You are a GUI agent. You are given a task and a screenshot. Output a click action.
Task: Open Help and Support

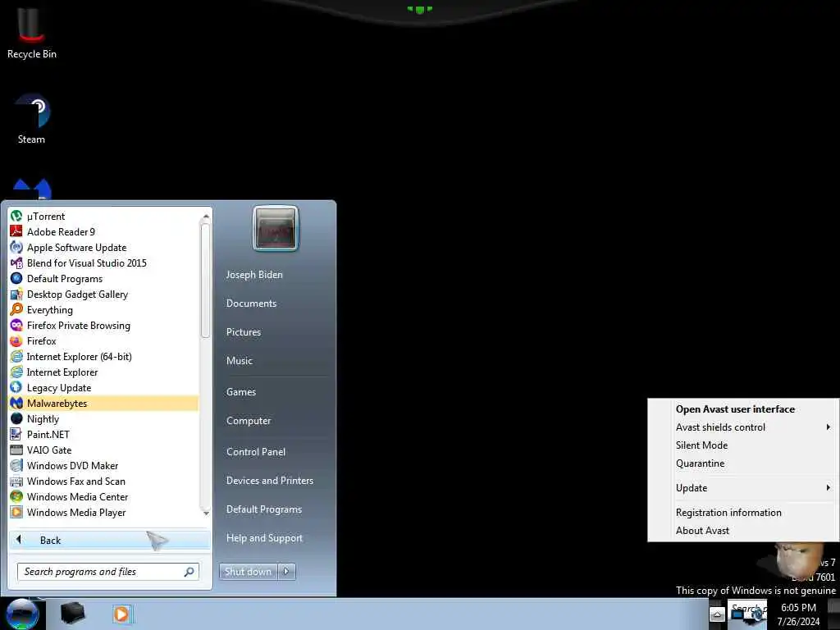click(264, 538)
